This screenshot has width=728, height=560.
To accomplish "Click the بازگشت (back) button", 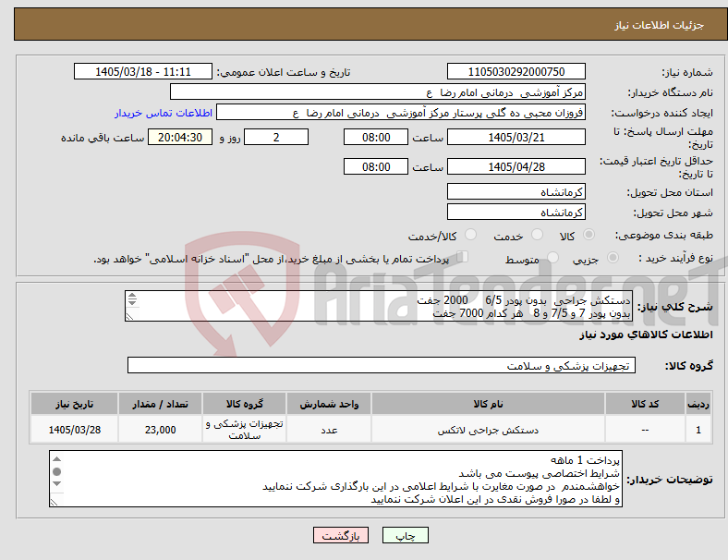I will 341,535.
